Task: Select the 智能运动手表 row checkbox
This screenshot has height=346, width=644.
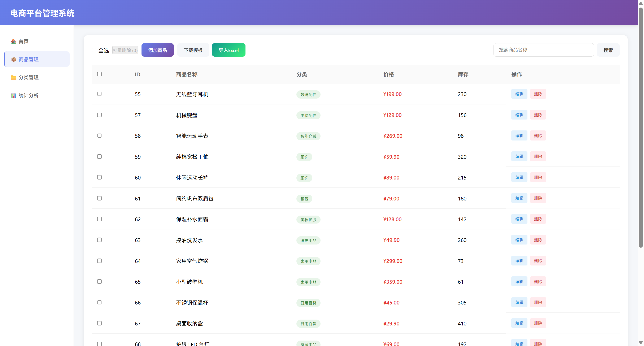Action: coord(100,135)
